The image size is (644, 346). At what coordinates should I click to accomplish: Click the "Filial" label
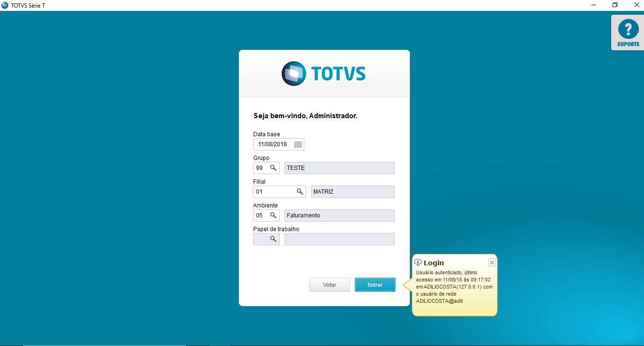pos(259,182)
